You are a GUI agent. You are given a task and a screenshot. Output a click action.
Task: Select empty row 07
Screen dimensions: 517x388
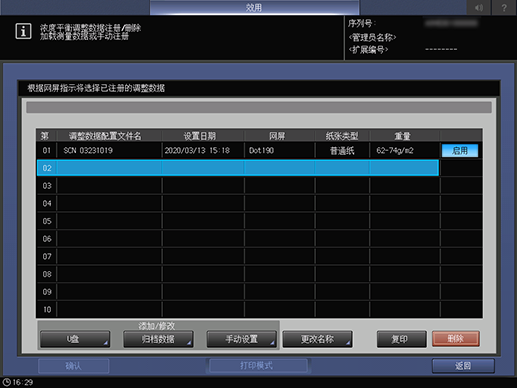[x=238, y=256]
